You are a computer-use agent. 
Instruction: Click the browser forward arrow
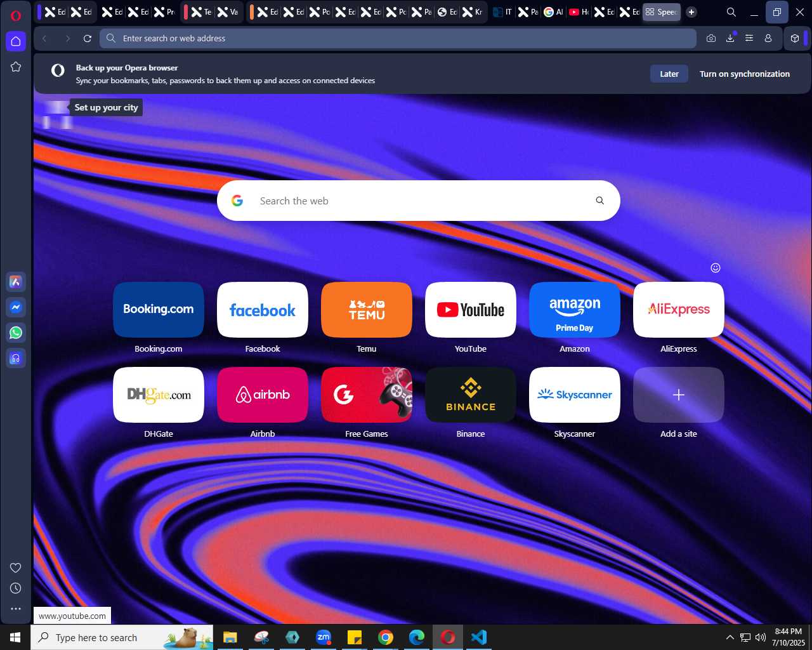point(67,38)
